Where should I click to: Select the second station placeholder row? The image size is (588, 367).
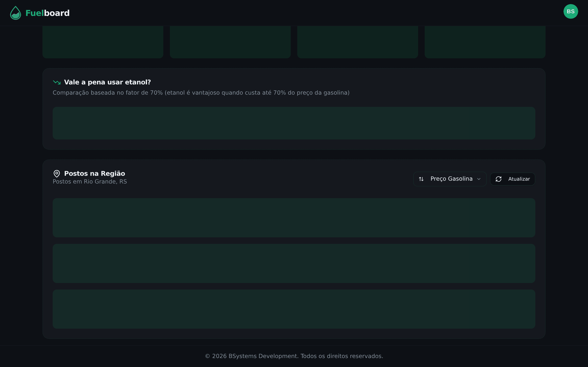click(x=294, y=263)
